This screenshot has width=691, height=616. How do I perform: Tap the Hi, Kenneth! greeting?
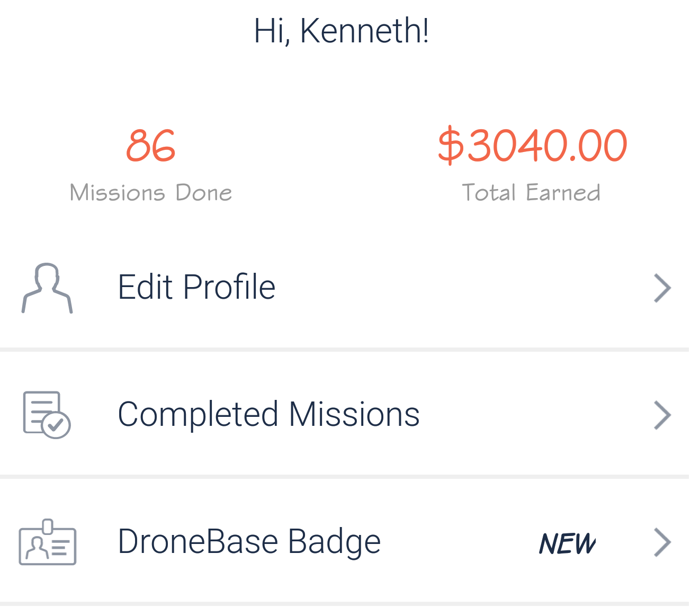click(342, 31)
